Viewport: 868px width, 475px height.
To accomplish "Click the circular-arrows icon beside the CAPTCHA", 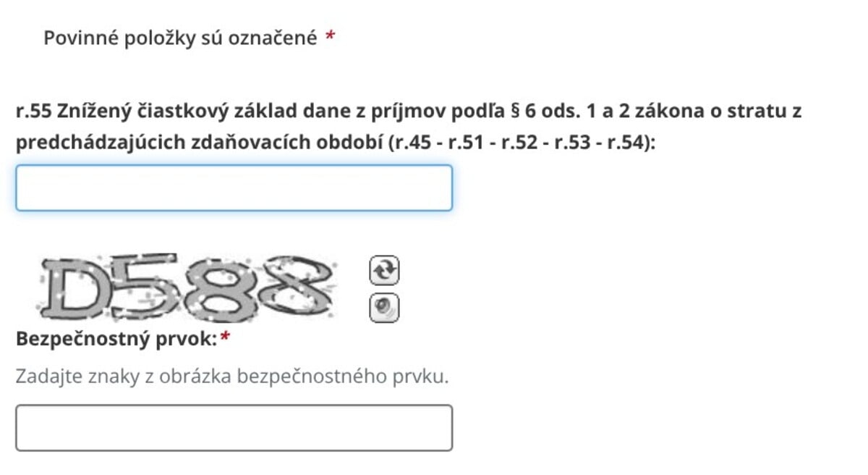I will [384, 269].
